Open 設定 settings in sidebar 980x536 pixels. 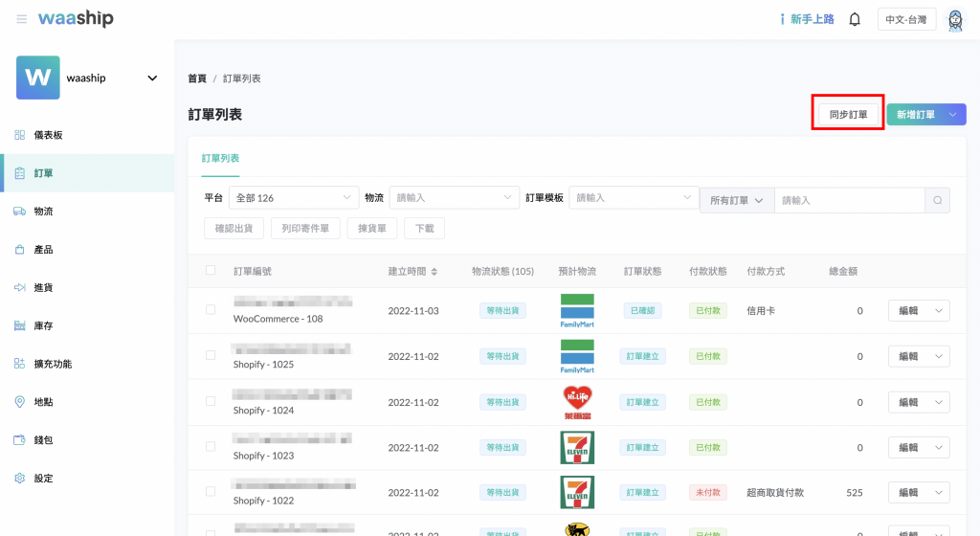click(x=43, y=478)
